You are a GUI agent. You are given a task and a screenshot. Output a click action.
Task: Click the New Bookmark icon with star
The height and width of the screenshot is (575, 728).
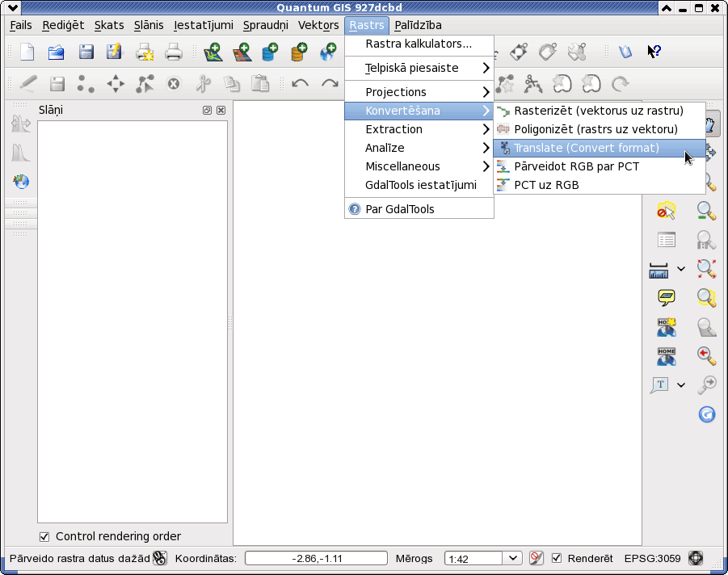click(667, 327)
